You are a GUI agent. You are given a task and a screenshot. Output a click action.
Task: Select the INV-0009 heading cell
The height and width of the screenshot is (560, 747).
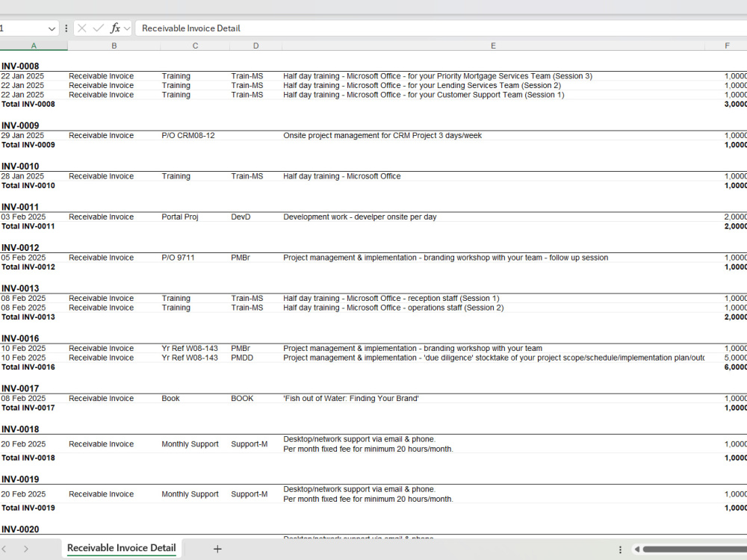20,125
